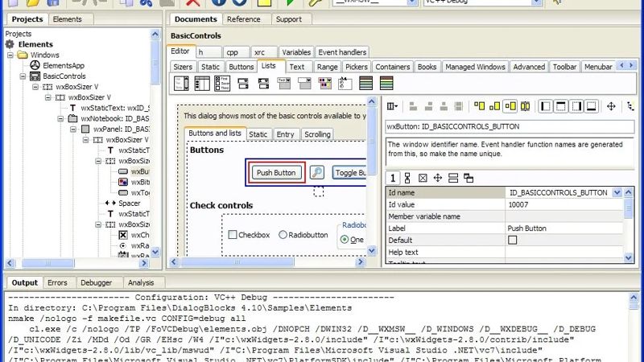Open the stacked rectangles property page icon
Screen dimensions: 644x362
coord(453,178)
